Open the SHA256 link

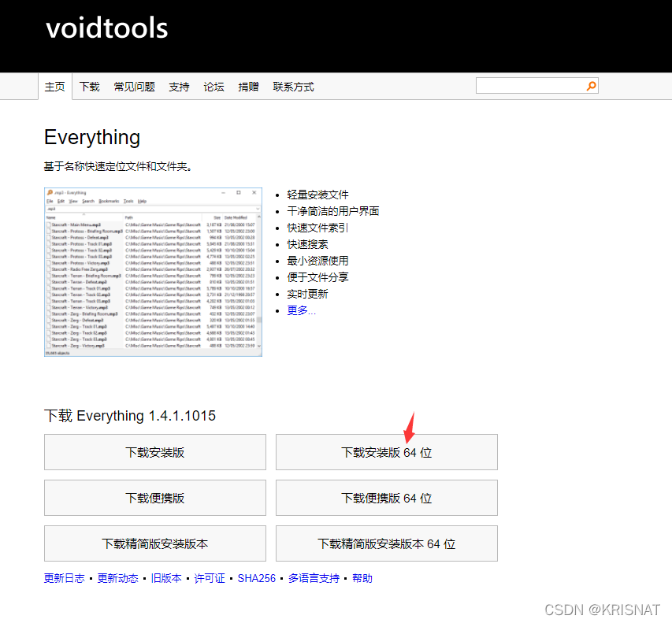click(257, 578)
